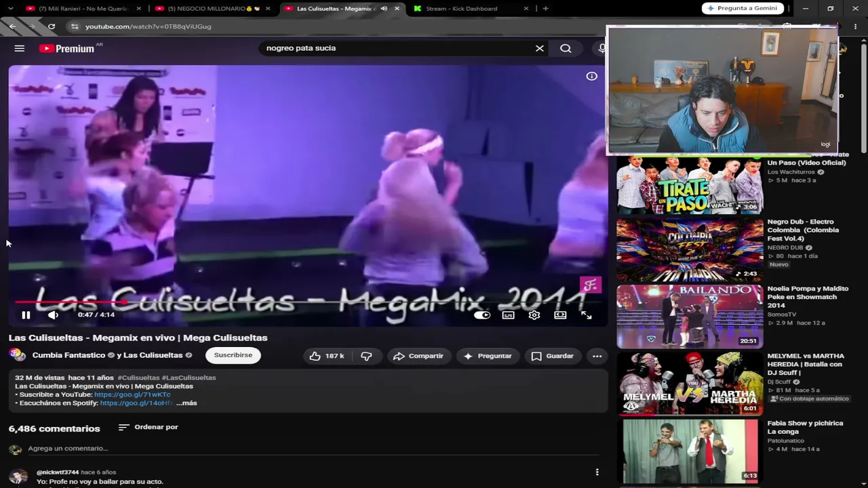Open the nickwtf3744 commenter profile
Image resolution: width=868 pixels, height=488 pixels.
tap(58, 472)
